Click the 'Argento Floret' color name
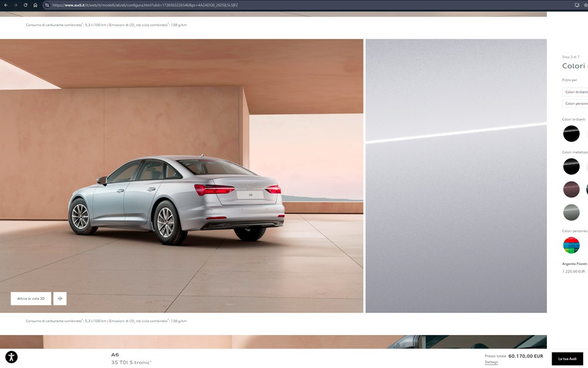This screenshot has height=368, width=588. pyautogui.click(x=575, y=264)
